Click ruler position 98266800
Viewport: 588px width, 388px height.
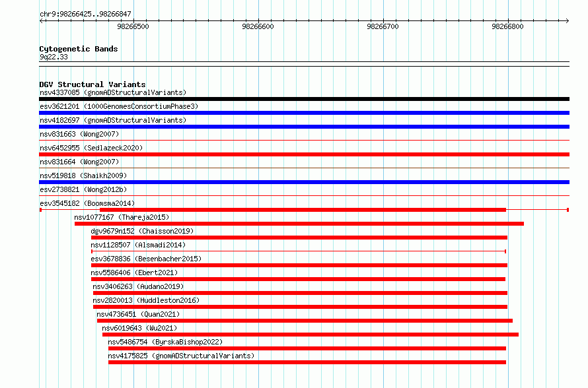(x=508, y=26)
